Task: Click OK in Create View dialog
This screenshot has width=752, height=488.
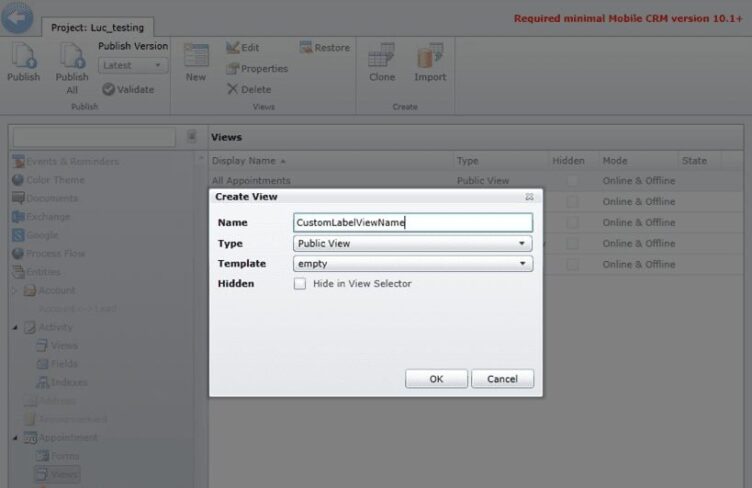Action: (x=436, y=379)
